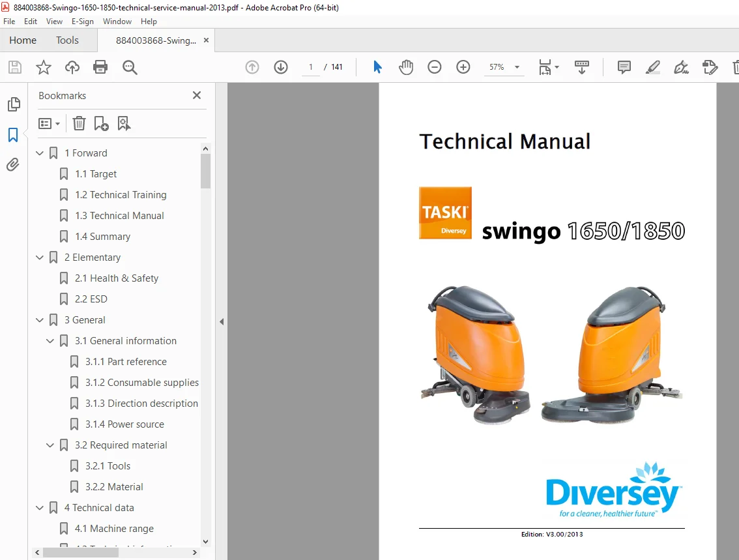
Task: Go to next page arrow
Action: [281, 67]
